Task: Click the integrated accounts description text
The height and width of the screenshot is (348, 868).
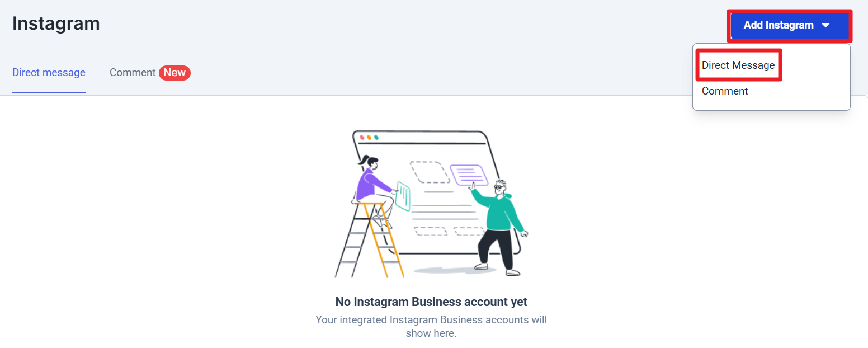Action: [x=431, y=327]
